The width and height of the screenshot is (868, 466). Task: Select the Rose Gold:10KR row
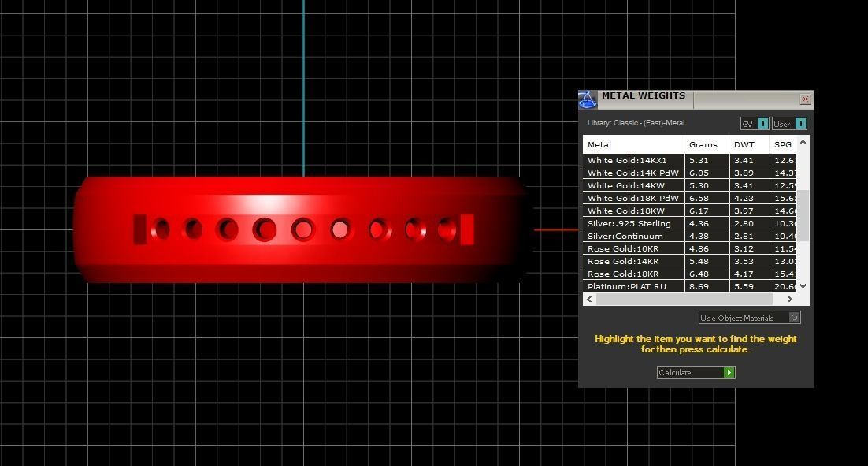(690, 249)
